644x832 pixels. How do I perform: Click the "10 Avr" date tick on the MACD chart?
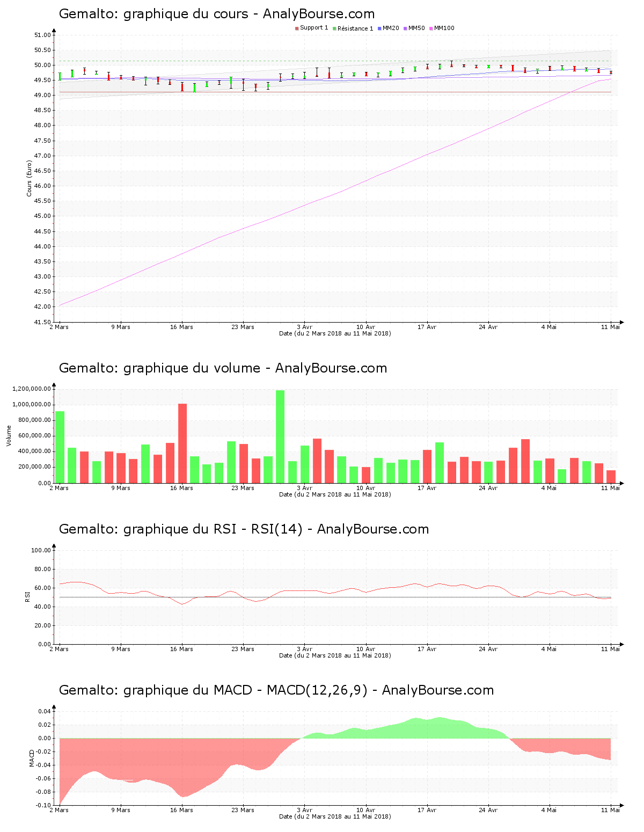[365, 810]
